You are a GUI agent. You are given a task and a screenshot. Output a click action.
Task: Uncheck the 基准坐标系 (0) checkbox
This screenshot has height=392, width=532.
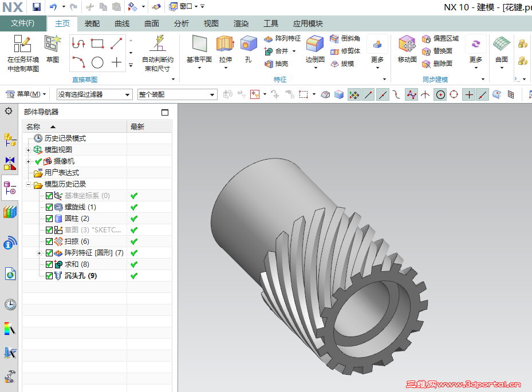tap(49, 196)
